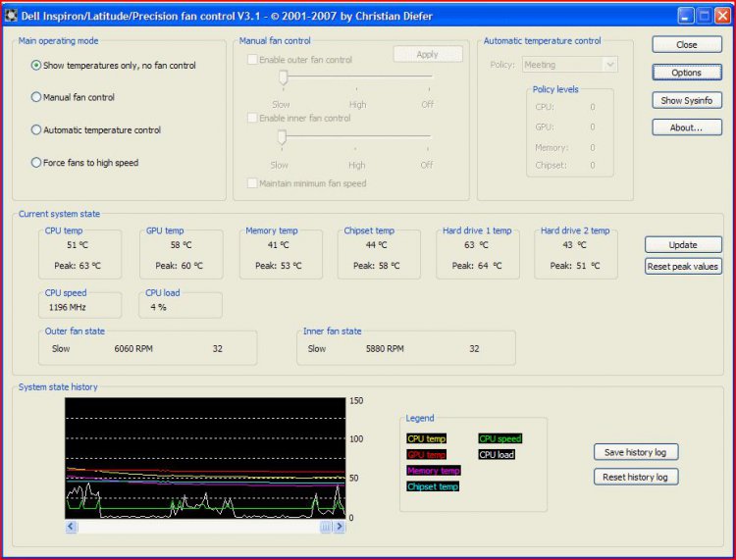This screenshot has height=560, width=736.
Task: Click Reset peak values button
Action: [683, 267]
